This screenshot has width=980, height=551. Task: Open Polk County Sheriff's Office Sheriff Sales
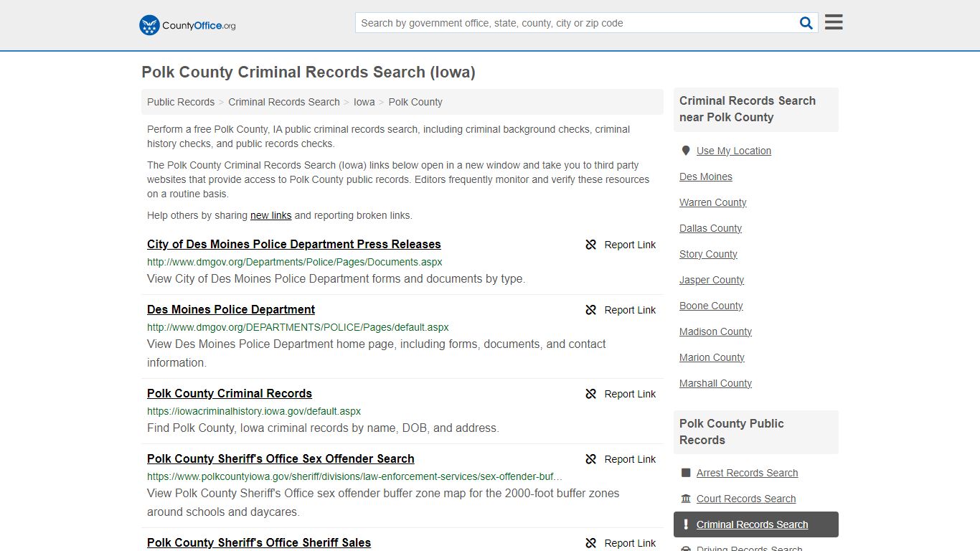pyautogui.click(x=259, y=543)
